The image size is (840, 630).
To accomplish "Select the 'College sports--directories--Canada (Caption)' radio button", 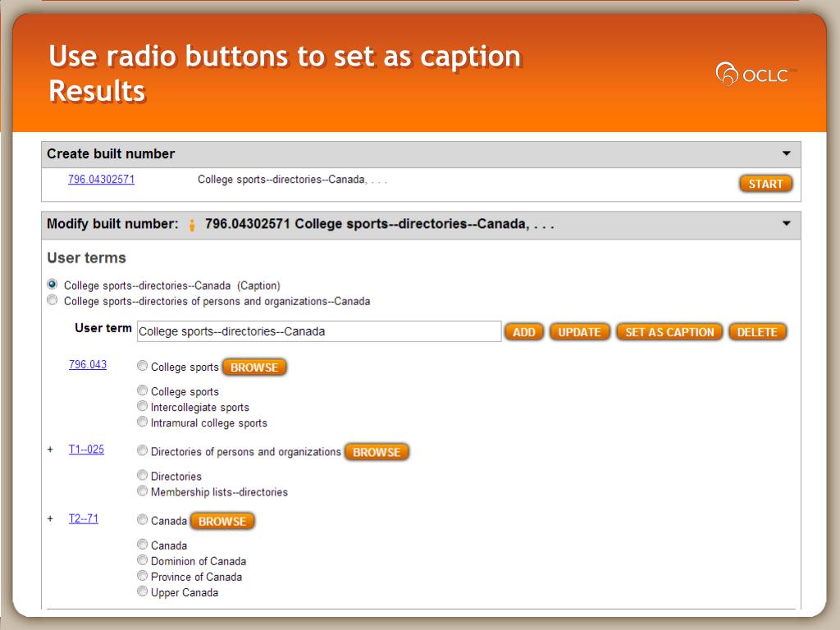I will tap(52, 284).
